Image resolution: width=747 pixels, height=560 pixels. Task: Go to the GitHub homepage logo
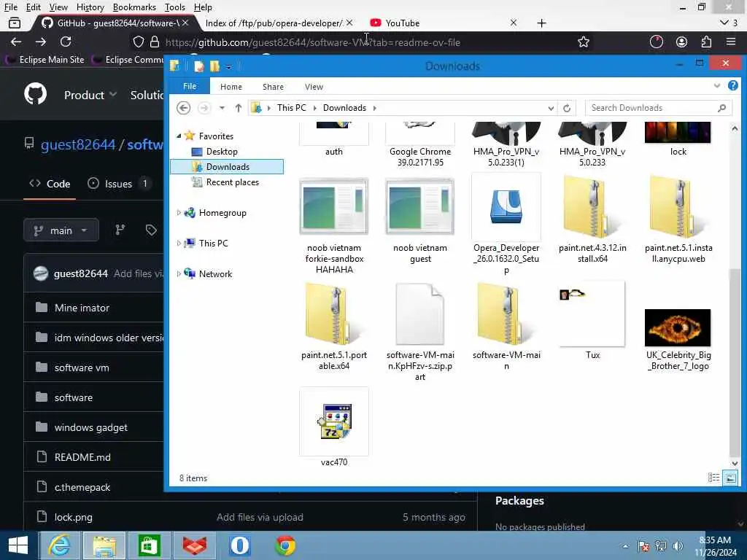click(x=36, y=94)
